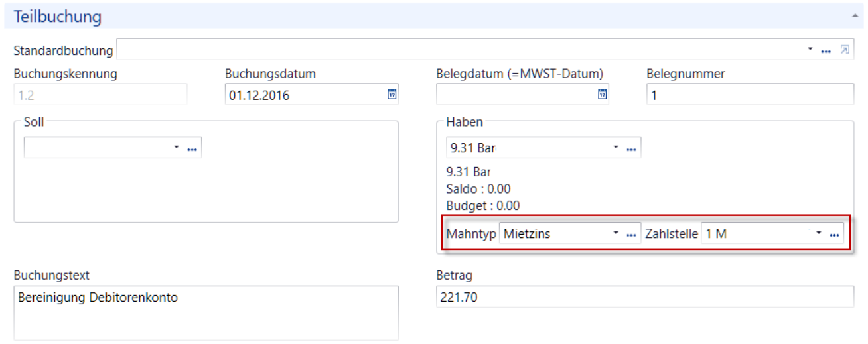Click the Betrag field showing 221.70
The width and height of the screenshot is (868, 344).
[645, 297]
